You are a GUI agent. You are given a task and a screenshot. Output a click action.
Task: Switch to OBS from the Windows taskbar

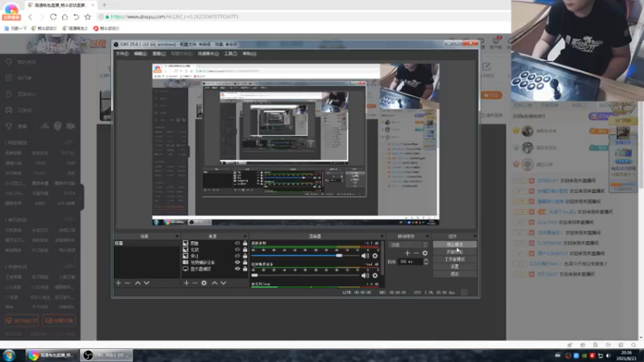coord(107,355)
